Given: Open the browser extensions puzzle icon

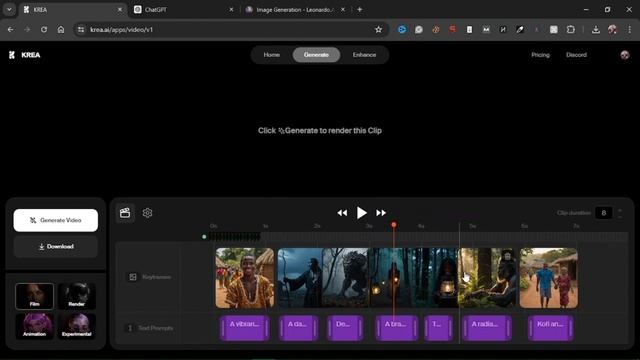Looking at the screenshot, I should (571, 29).
